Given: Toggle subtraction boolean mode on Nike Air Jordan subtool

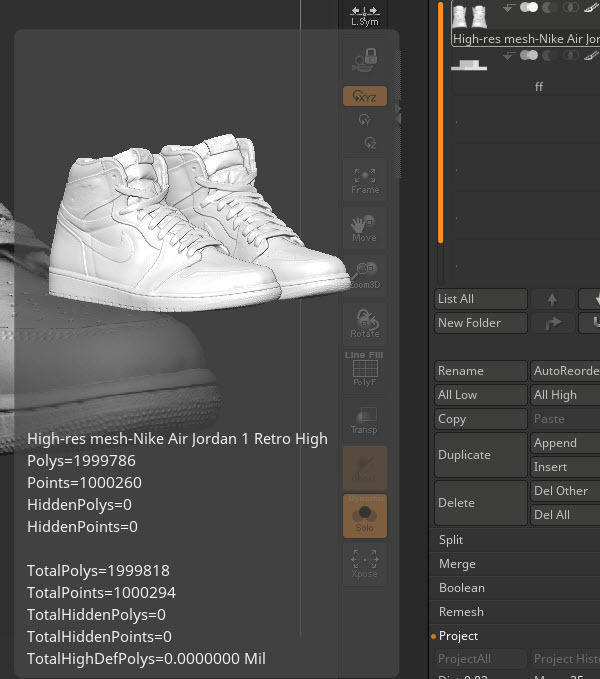Looking at the screenshot, I should click(x=549, y=7).
